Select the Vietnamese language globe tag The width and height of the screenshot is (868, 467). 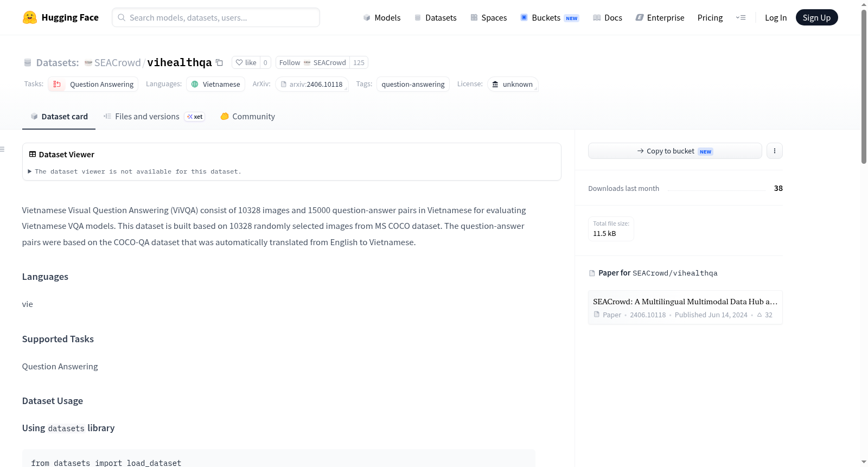click(x=215, y=84)
